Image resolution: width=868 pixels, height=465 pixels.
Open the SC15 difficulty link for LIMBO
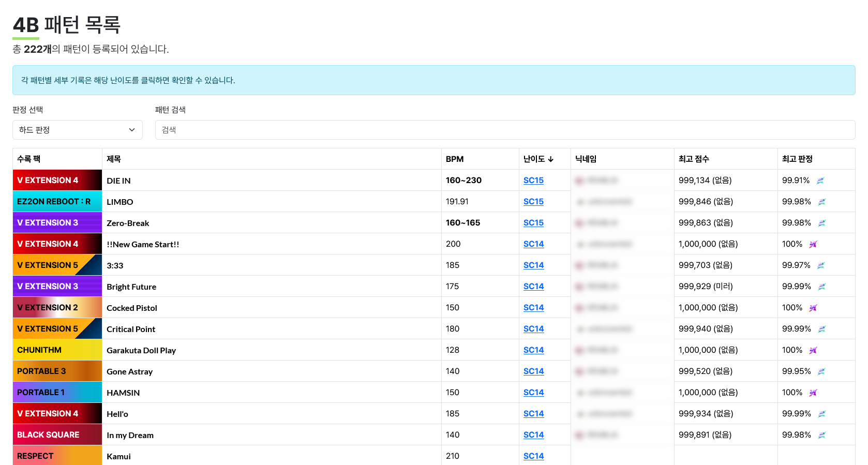point(533,201)
